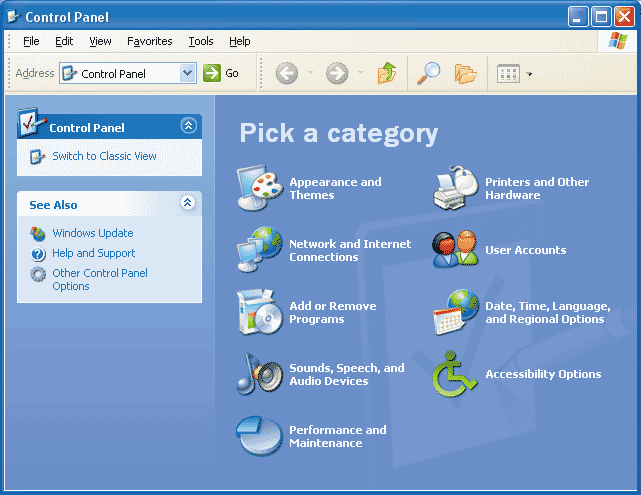641x495 pixels.
Task: Open Appearance and Themes category icon
Action: (x=259, y=188)
